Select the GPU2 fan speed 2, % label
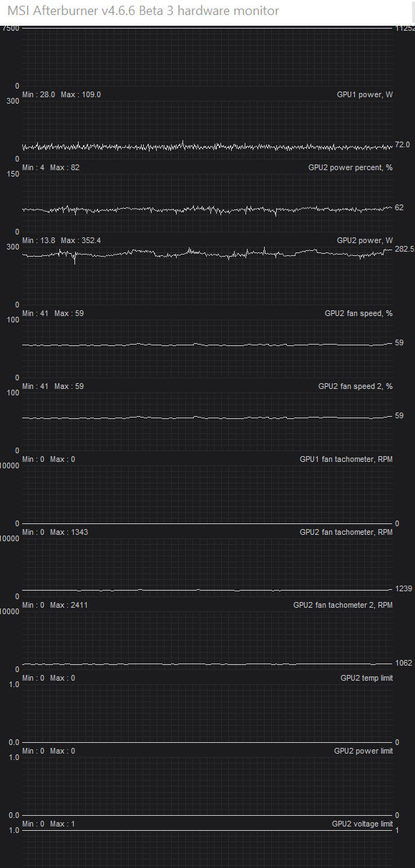The image size is (415, 868). coord(356,386)
